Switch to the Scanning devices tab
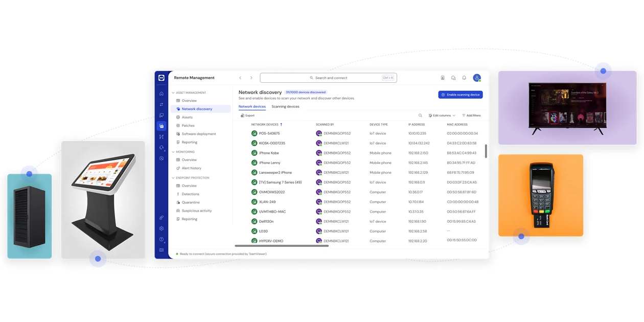The width and height of the screenshot is (644, 322). (x=285, y=106)
